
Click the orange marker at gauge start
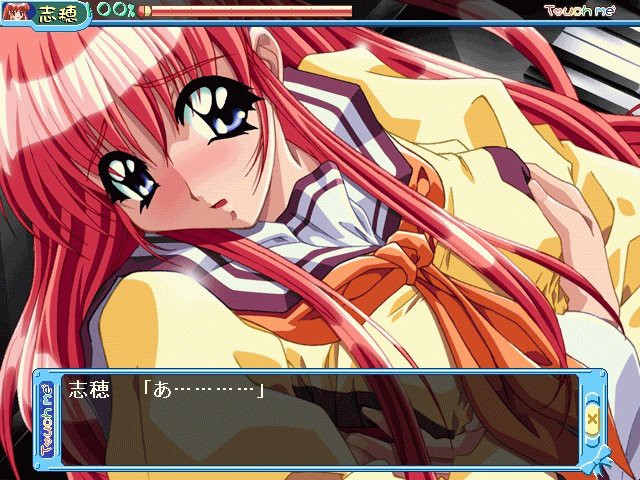144,12
